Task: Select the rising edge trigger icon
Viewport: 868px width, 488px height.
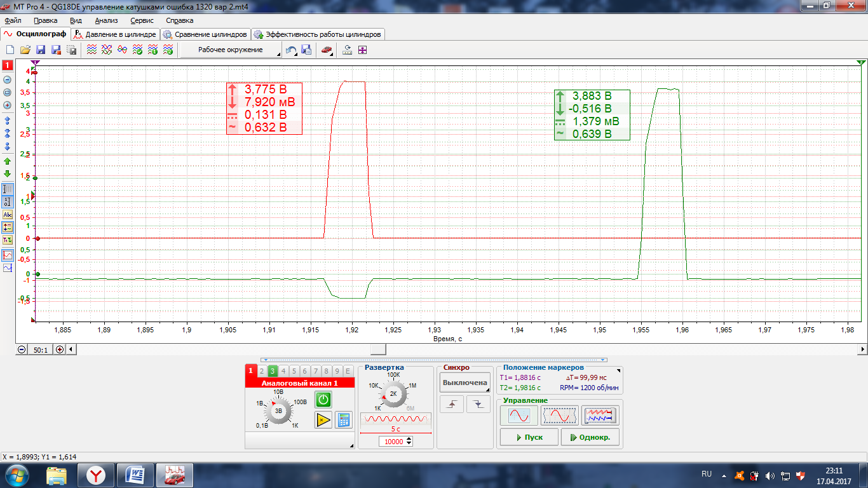Action: tap(452, 404)
